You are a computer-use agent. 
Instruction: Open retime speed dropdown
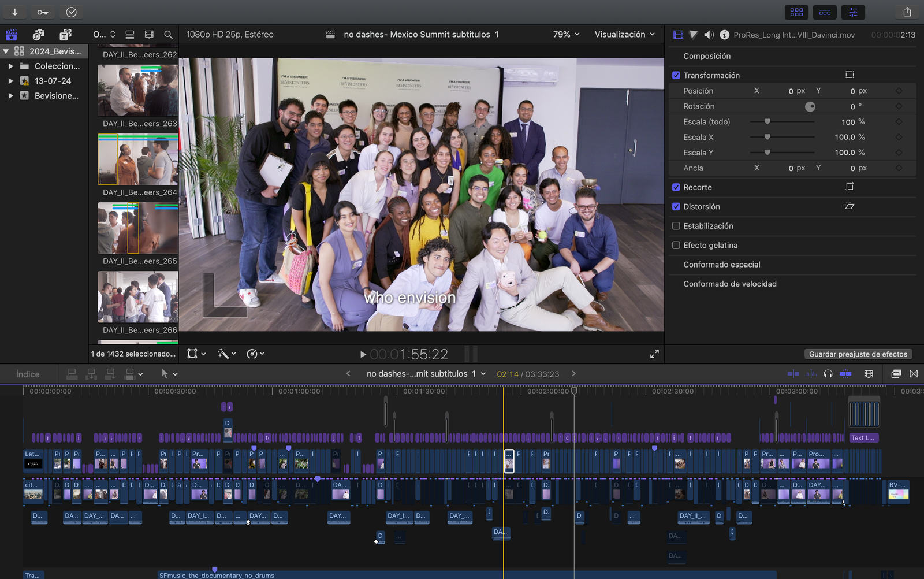coord(255,354)
